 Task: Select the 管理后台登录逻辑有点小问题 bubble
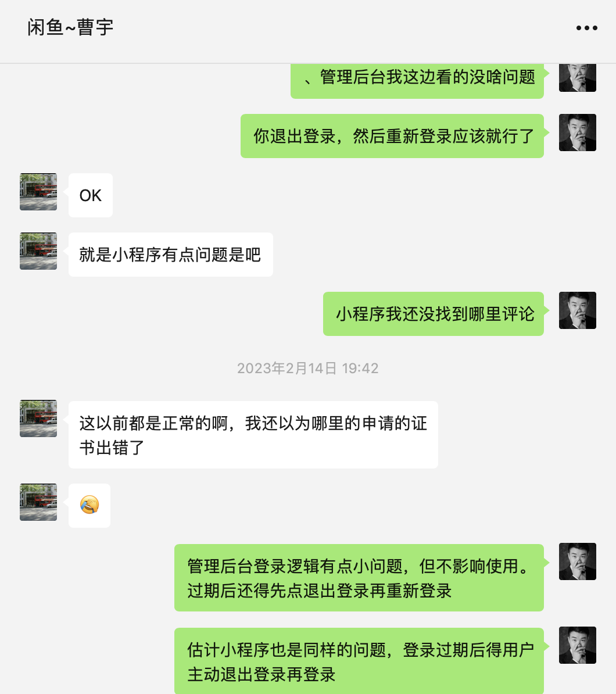pyautogui.click(x=359, y=578)
